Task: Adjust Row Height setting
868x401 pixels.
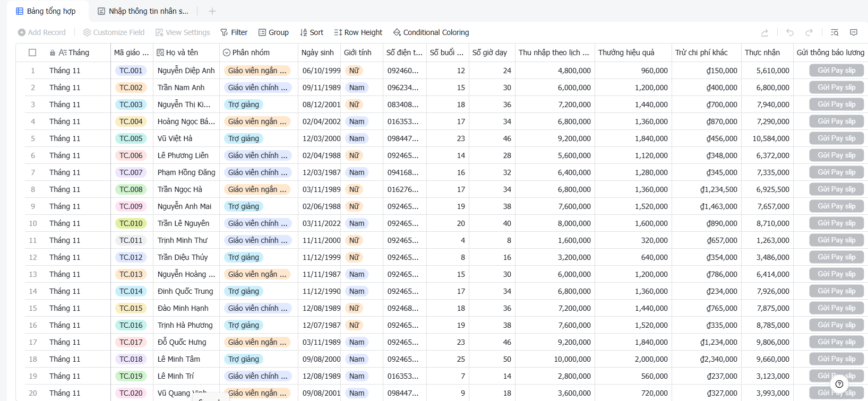Action: pos(358,32)
